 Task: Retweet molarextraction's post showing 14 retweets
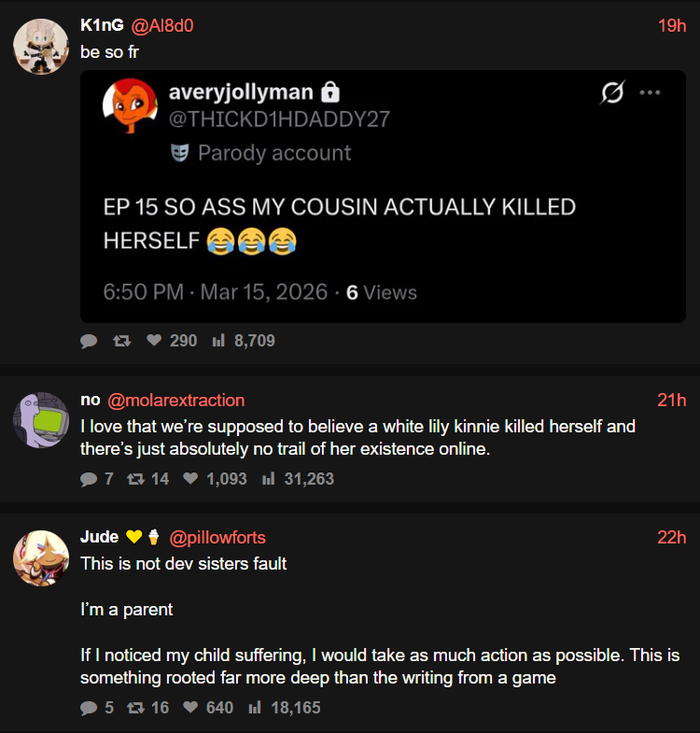point(135,479)
